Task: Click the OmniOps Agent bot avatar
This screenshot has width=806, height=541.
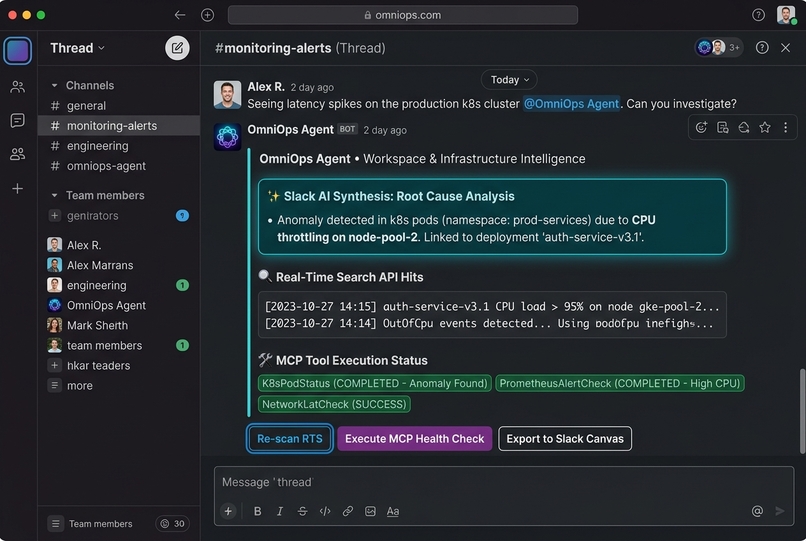Action: [x=227, y=137]
